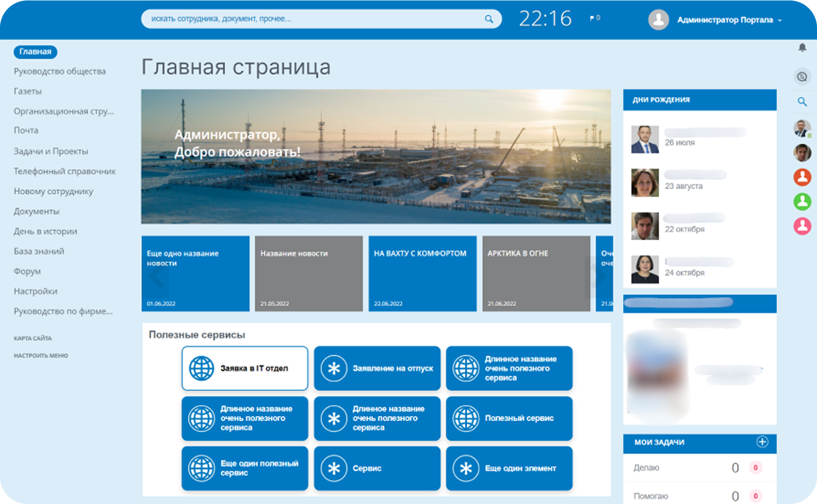Open the Карта сайта link
Viewport: 817px width, 504px height.
pyautogui.click(x=32, y=338)
